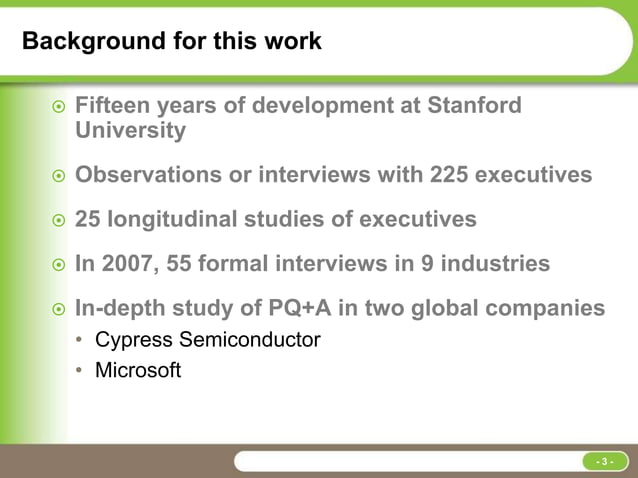The image size is (638, 478).
Task: Select the bullet marker before "25 longitudinal studies"
Action: click(x=57, y=220)
